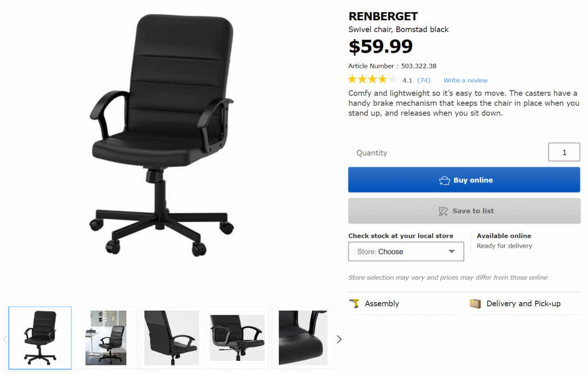Open the (74) reviews count link
The height and width of the screenshot is (374, 588).
[x=424, y=80]
